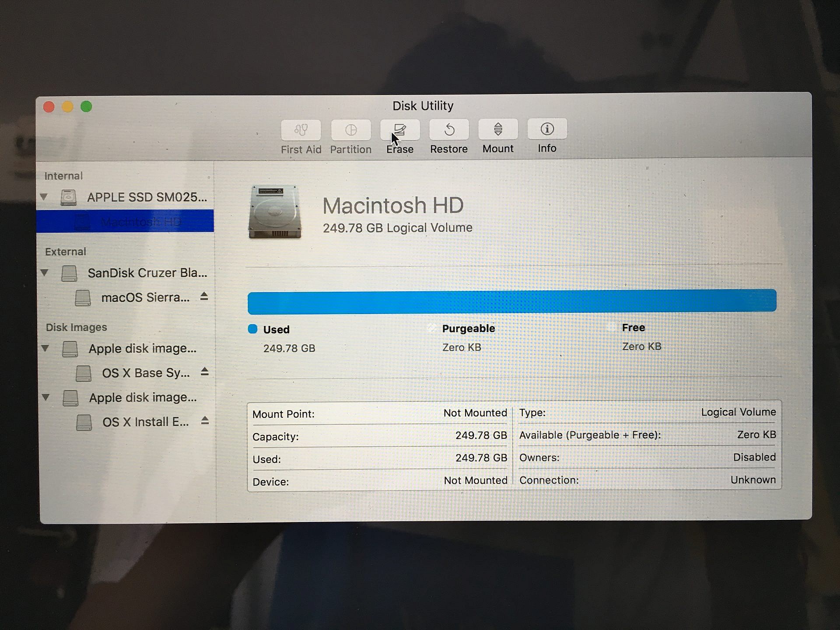Image resolution: width=840 pixels, height=630 pixels.
Task: Zoom the window with green button
Action: point(86,106)
